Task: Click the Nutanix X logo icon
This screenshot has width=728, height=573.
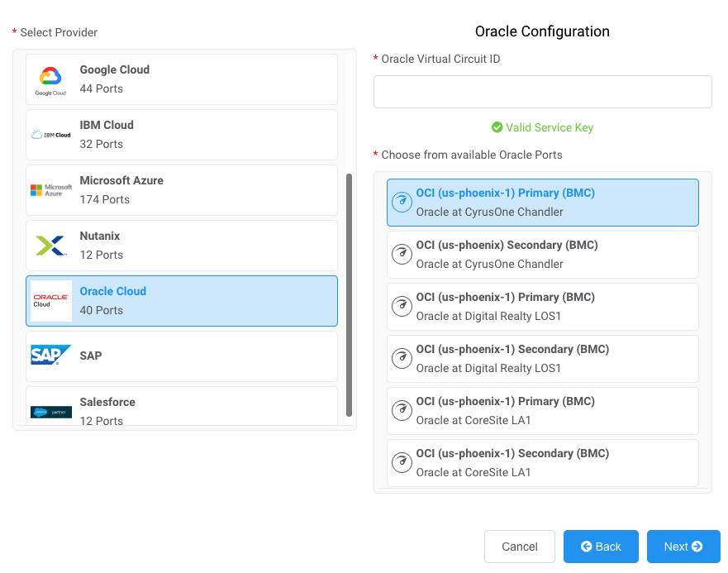Action: [51, 246]
